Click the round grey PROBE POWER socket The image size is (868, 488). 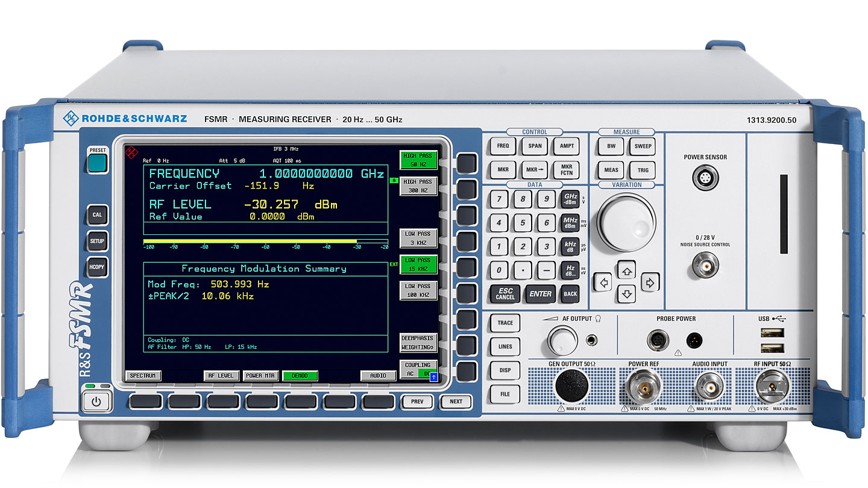pos(658,340)
